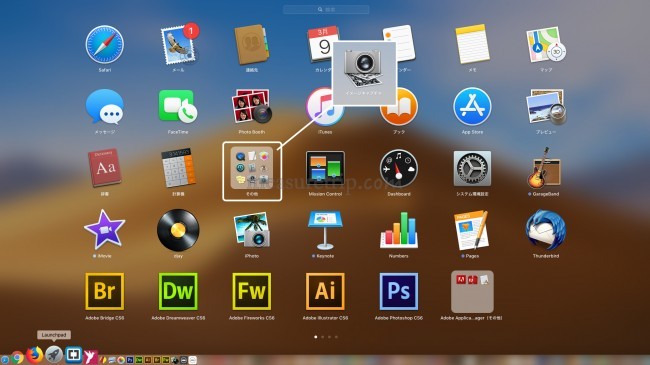Launch the djay vinyl record app
This screenshot has width=650, height=365.
[178, 230]
